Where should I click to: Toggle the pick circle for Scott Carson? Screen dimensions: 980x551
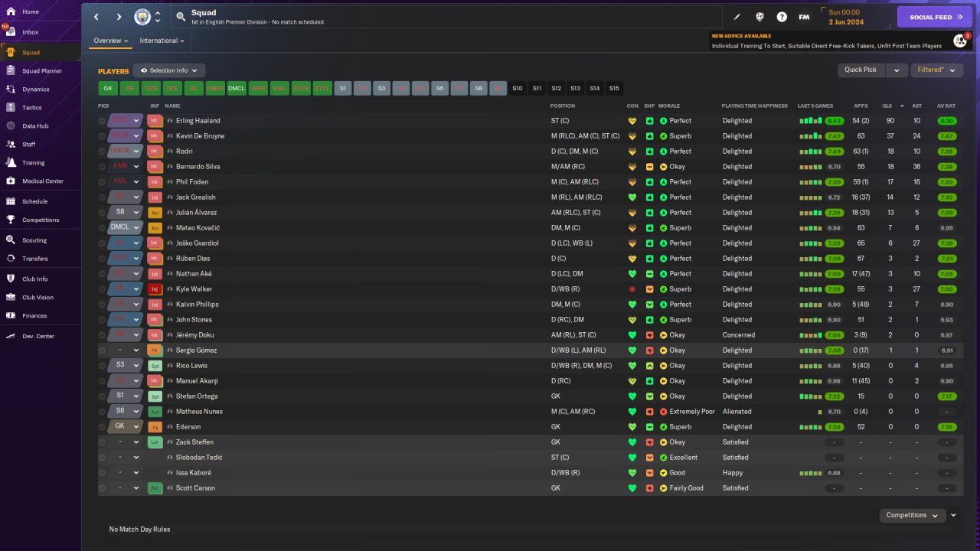(x=102, y=488)
